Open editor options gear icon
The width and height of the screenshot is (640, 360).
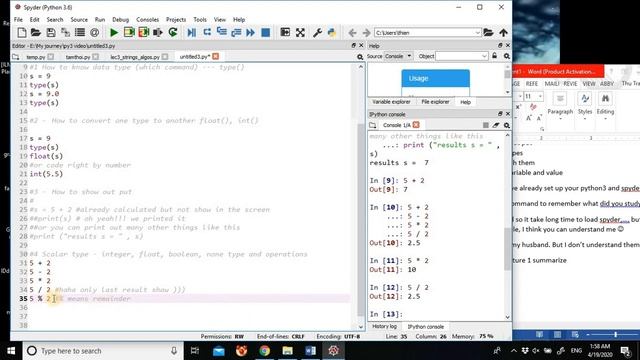pyautogui.click(x=360, y=57)
